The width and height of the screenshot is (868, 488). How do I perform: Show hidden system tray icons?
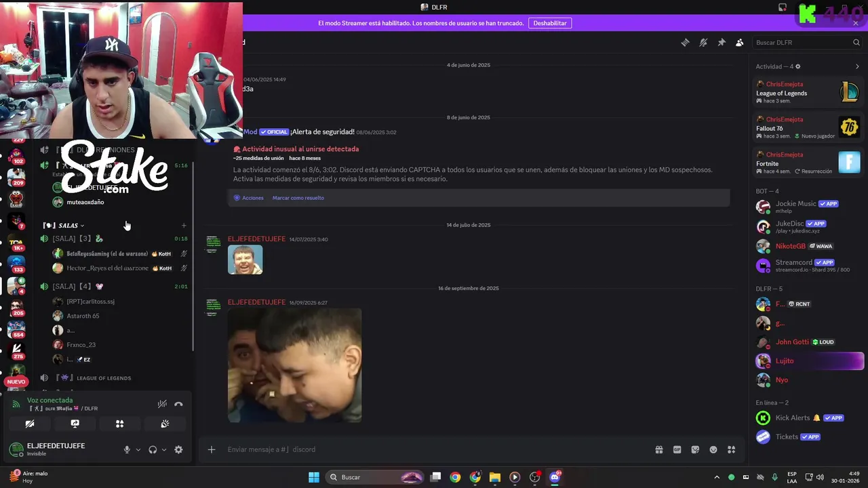point(717,477)
